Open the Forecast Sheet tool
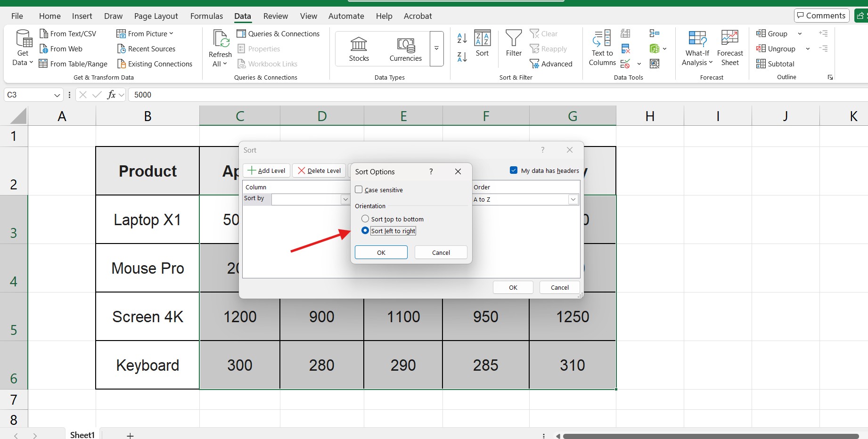The image size is (868, 439). click(x=729, y=47)
